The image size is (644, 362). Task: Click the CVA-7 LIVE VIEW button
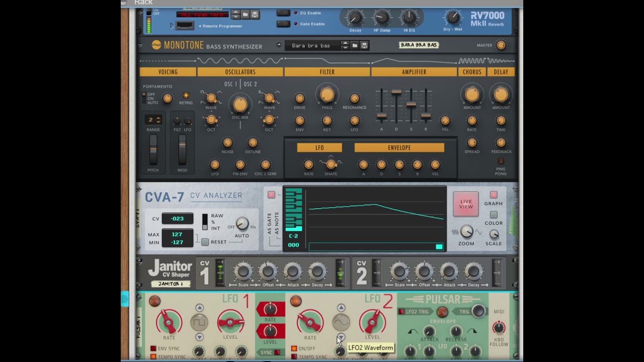tap(466, 204)
